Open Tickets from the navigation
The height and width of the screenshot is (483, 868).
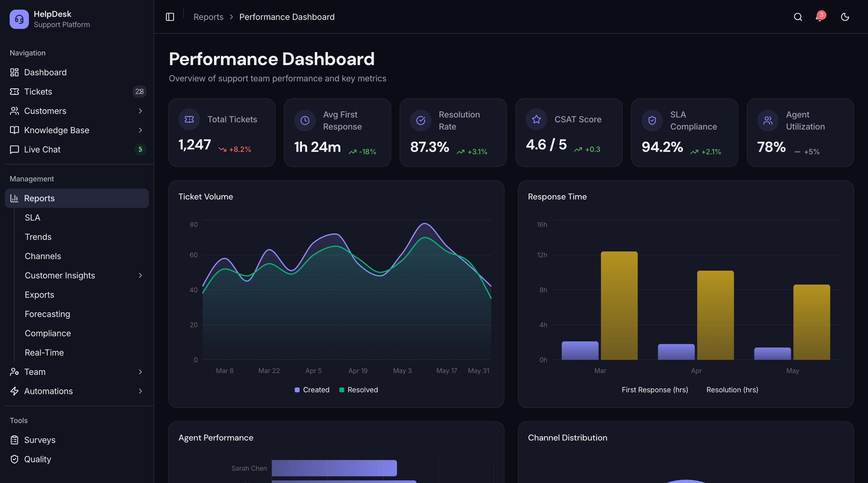click(77, 92)
